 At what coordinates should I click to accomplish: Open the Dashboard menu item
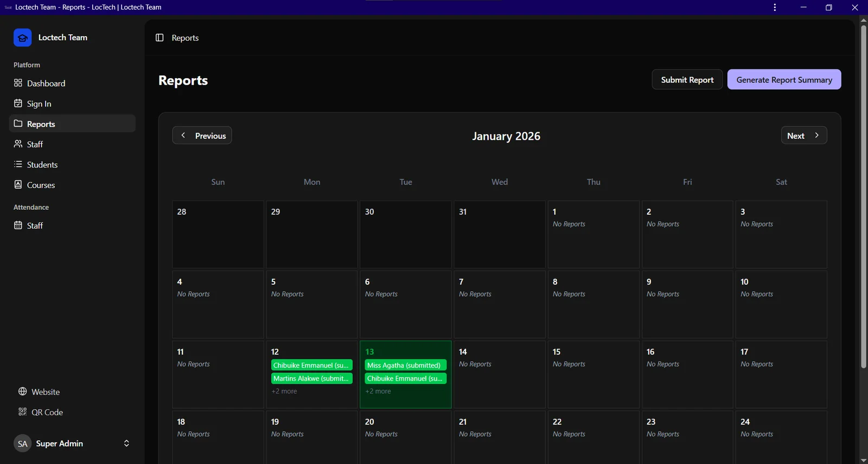tap(72, 83)
